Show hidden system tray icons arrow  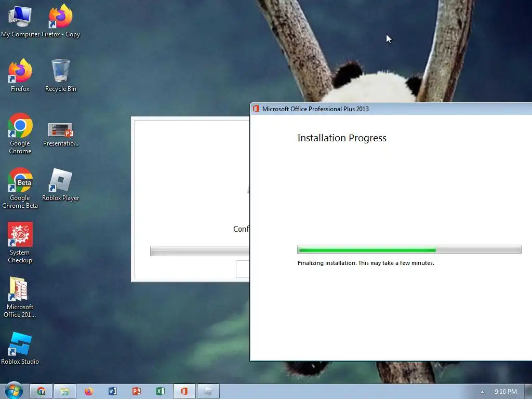tap(482, 392)
